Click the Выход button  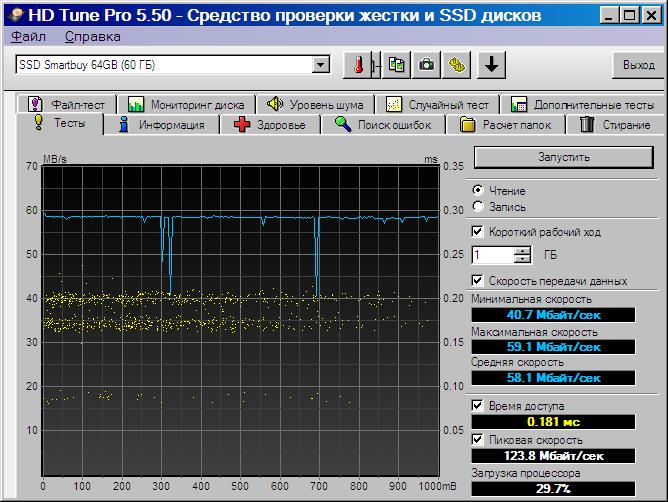638,65
